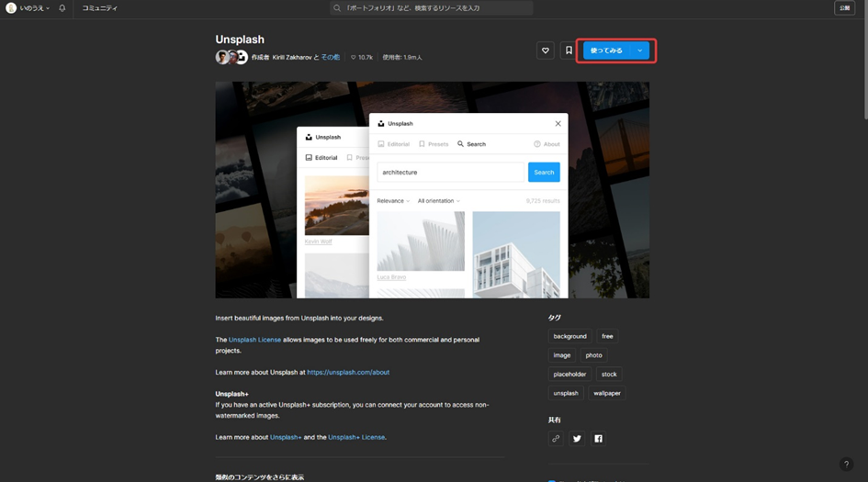Focus the resource search field
868x482 pixels.
coord(431,7)
